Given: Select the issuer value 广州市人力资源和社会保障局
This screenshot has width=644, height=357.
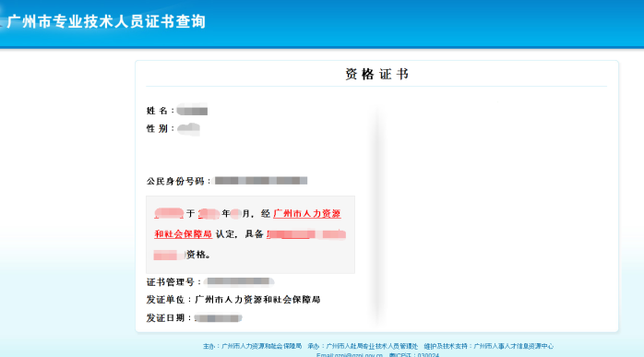Looking at the screenshot, I should point(257,300).
